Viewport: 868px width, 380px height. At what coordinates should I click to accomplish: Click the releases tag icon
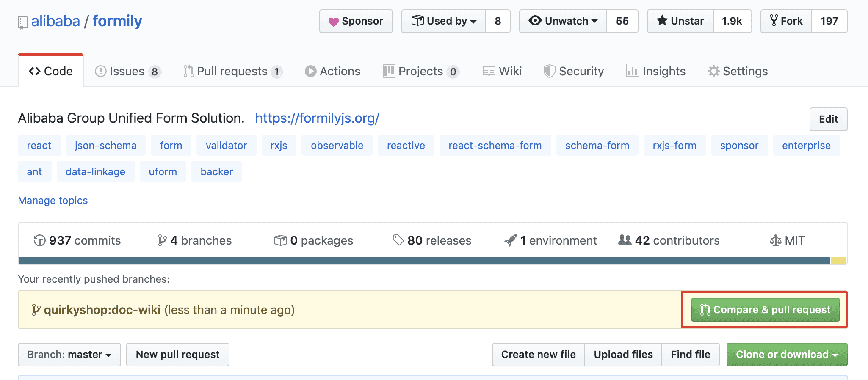398,240
